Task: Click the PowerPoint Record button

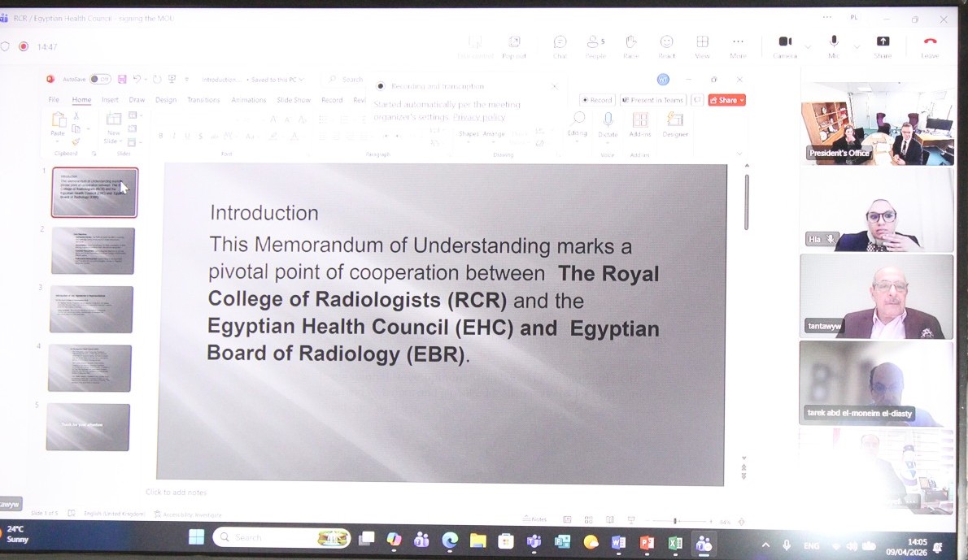Action: pos(597,100)
